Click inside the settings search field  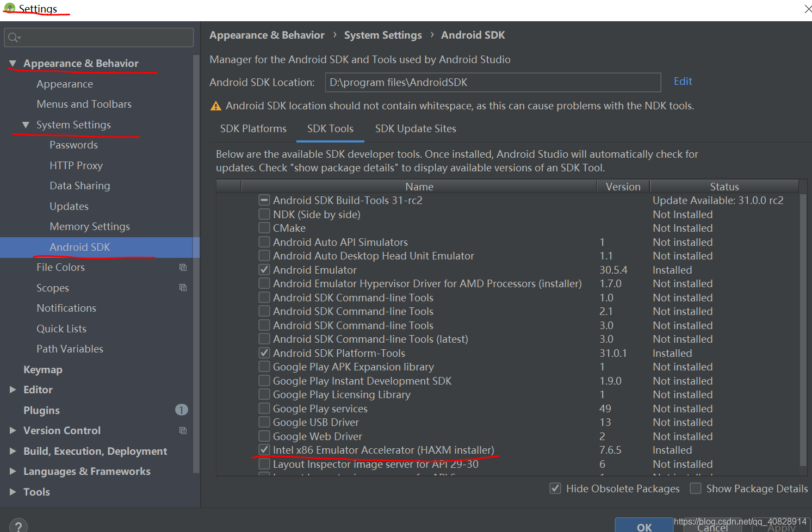tap(99, 38)
